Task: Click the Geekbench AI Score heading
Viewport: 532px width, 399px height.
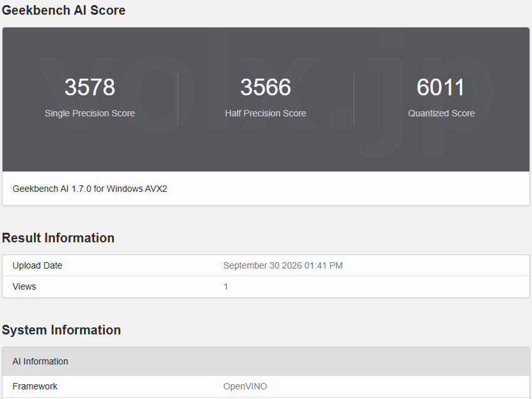Action: 63,10
